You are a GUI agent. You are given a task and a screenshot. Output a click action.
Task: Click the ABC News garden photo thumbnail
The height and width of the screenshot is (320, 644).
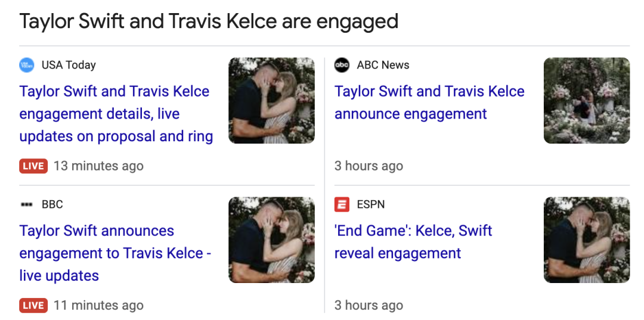[x=586, y=101]
